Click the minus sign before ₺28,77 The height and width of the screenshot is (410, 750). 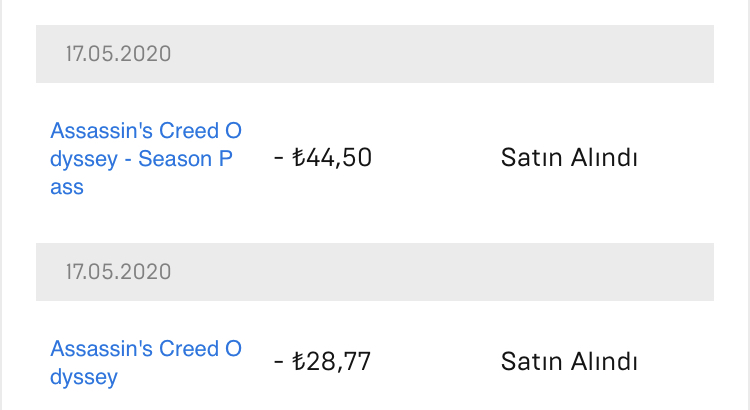point(279,362)
